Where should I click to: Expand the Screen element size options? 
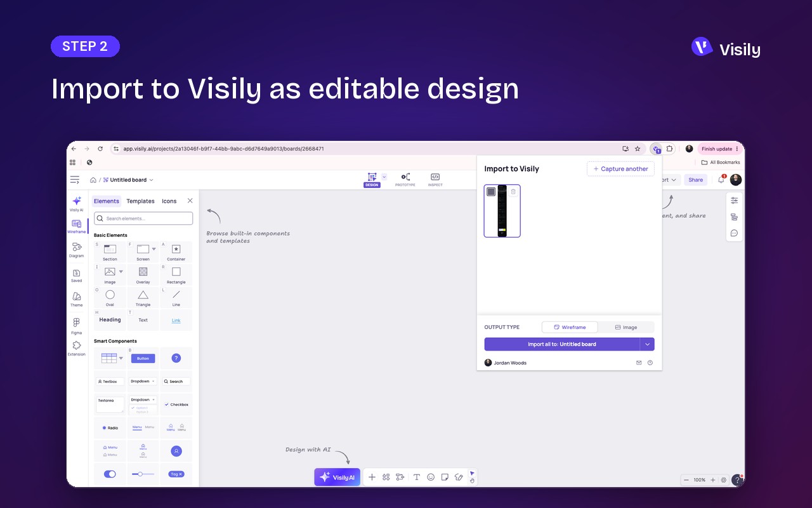tap(154, 250)
